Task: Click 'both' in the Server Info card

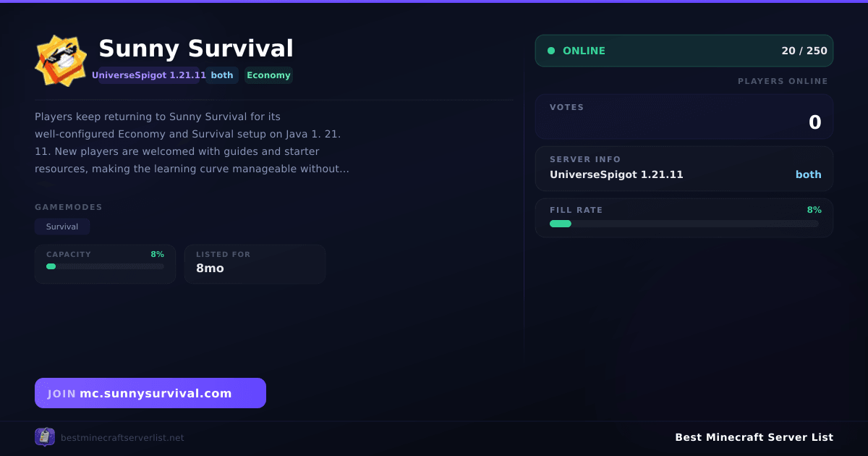Action: click(809, 174)
